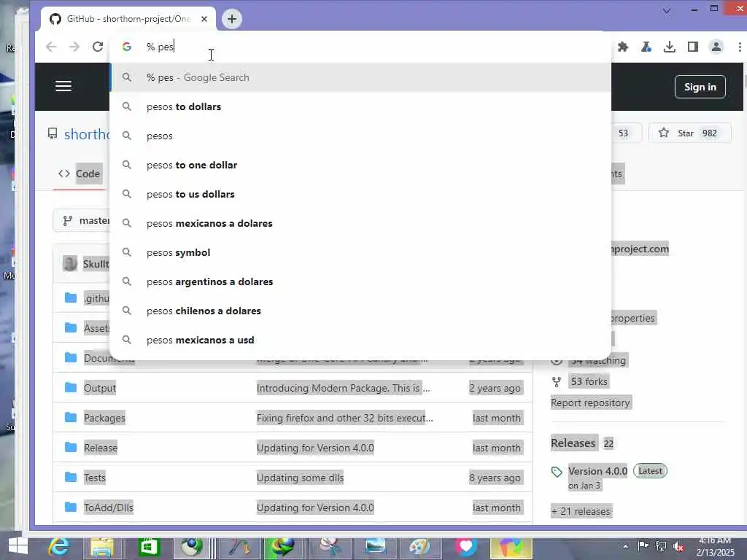747x560 pixels.
Task: Expand the tab search chevron in title bar
Action: [667, 11]
